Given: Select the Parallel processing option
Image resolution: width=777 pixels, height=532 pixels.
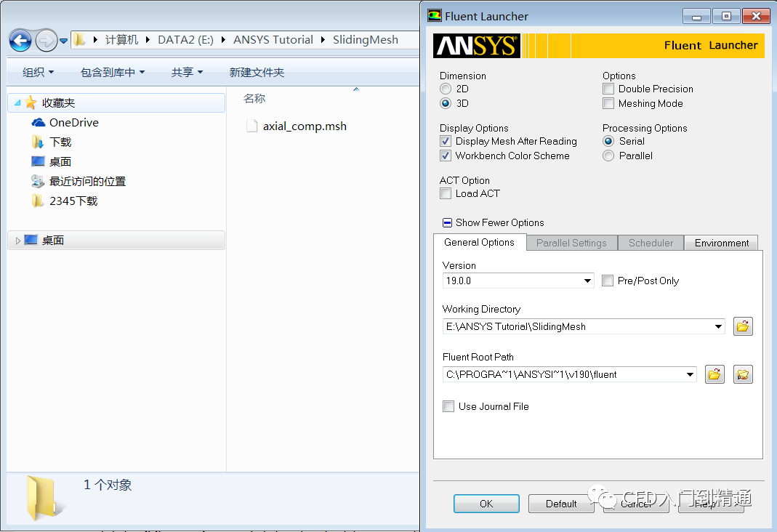Looking at the screenshot, I should point(608,156).
